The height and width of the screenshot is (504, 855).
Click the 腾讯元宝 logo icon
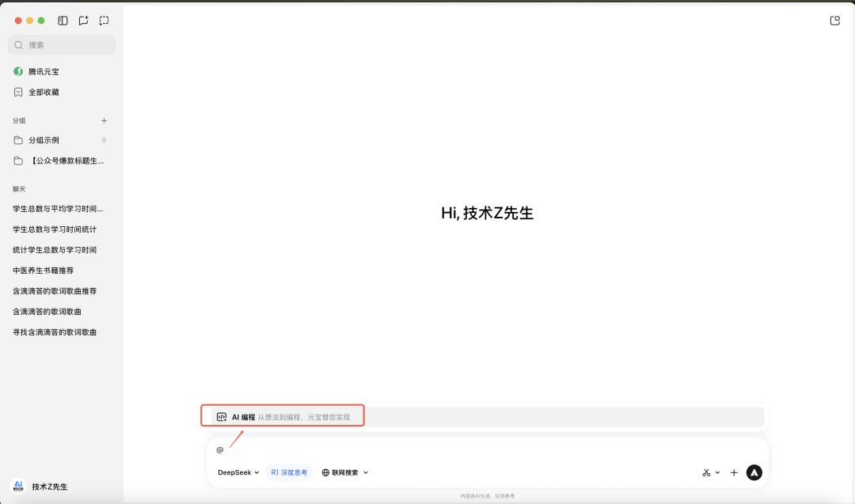(18, 71)
